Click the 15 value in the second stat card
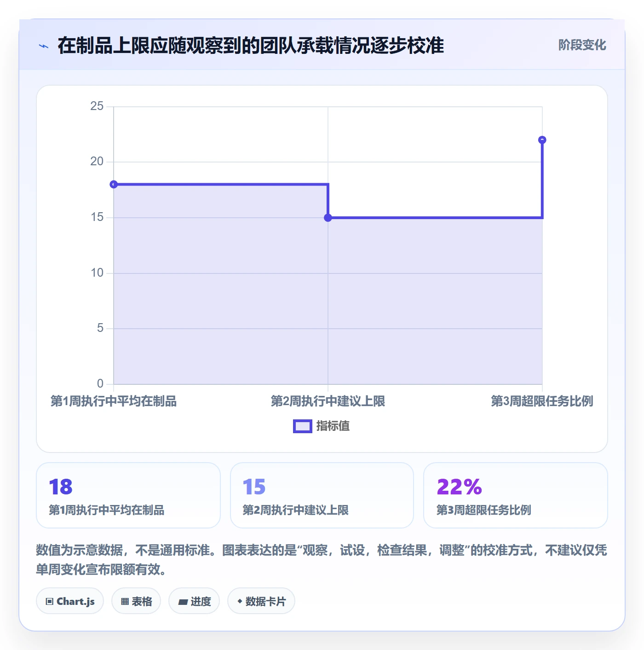Image resolution: width=644 pixels, height=650 pixels. [x=254, y=487]
